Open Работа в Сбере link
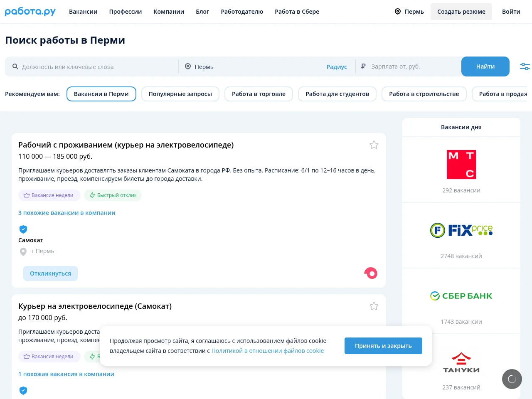This screenshot has height=399, width=532. point(297,12)
